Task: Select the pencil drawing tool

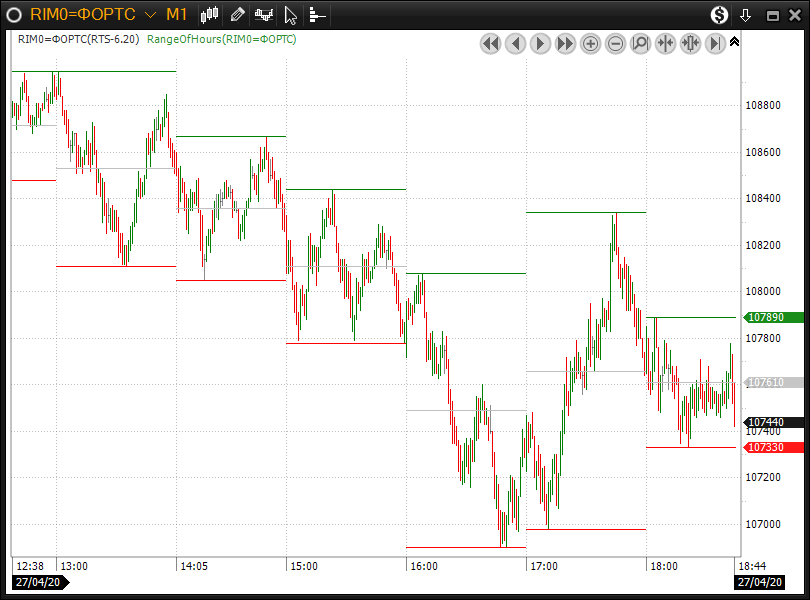Action: (x=237, y=15)
